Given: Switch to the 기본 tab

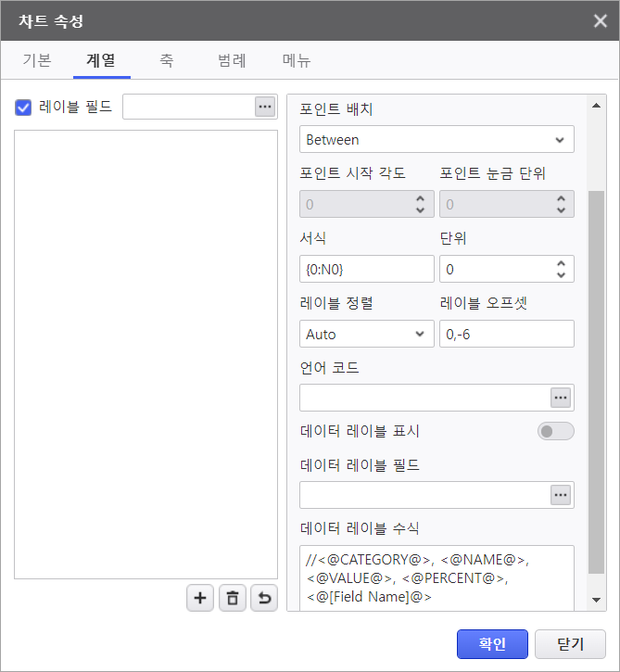Looking at the screenshot, I should (x=37, y=61).
